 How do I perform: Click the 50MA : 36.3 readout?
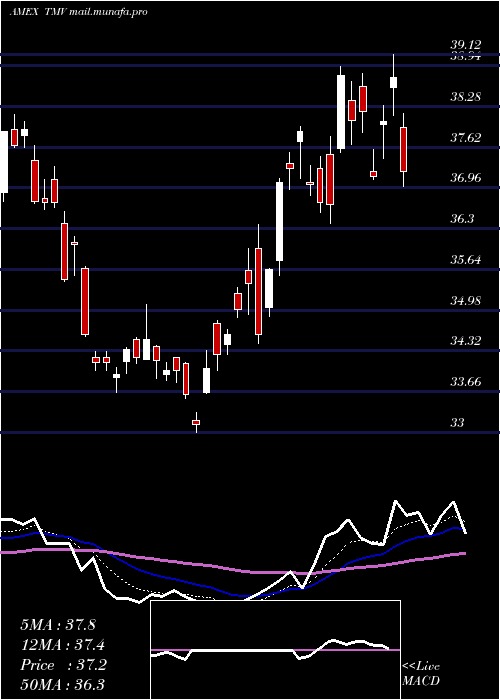click(x=64, y=685)
